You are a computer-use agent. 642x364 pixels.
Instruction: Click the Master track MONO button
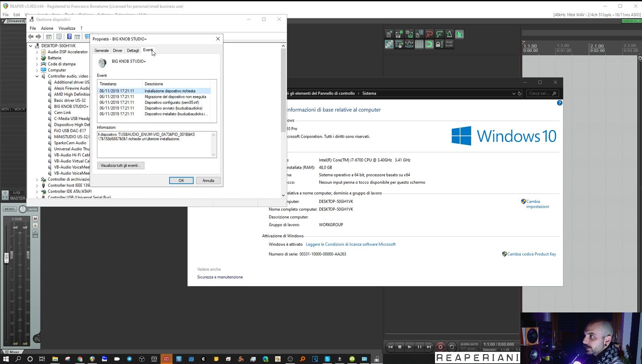coord(9,209)
